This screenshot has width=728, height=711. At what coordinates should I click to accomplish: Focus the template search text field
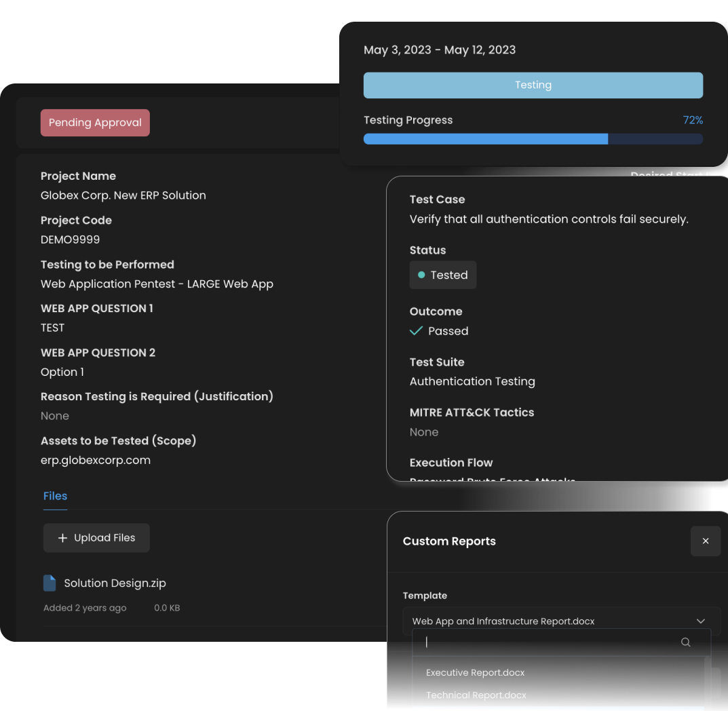[550, 642]
